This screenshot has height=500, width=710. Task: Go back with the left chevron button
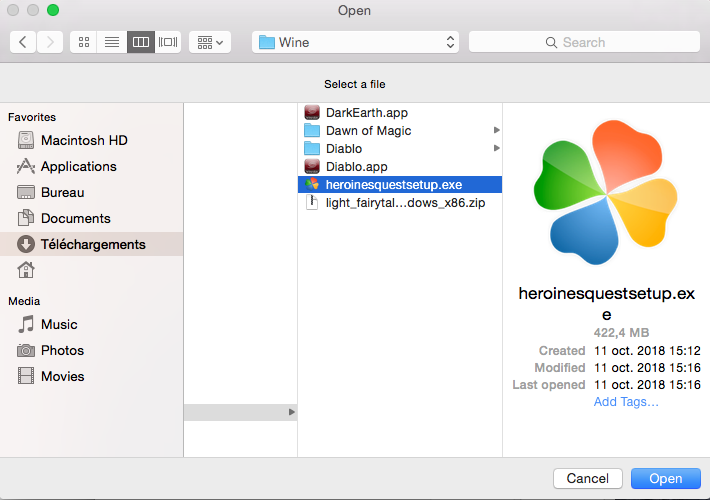tap(23, 42)
